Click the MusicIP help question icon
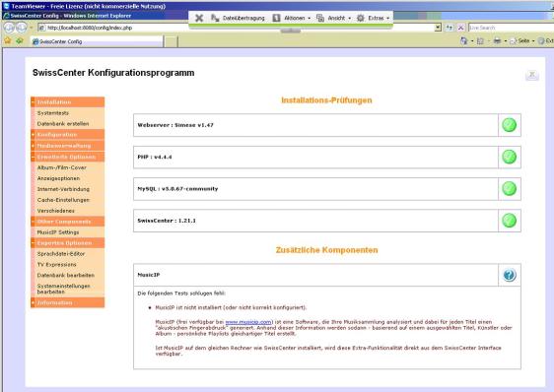Image resolution: width=554 pixels, height=392 pixels. [x=509, y=275]
